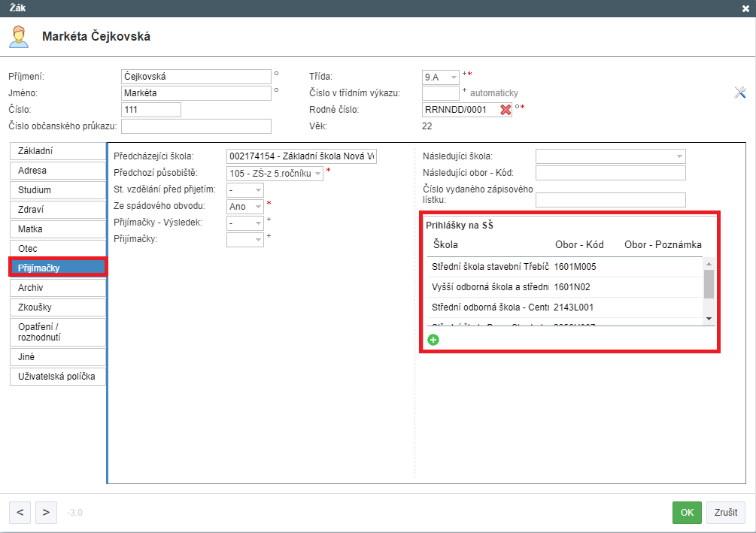Switch to the Zdraví tab
Viewport: 756px width, 533px height.
[x=57, y=210]
